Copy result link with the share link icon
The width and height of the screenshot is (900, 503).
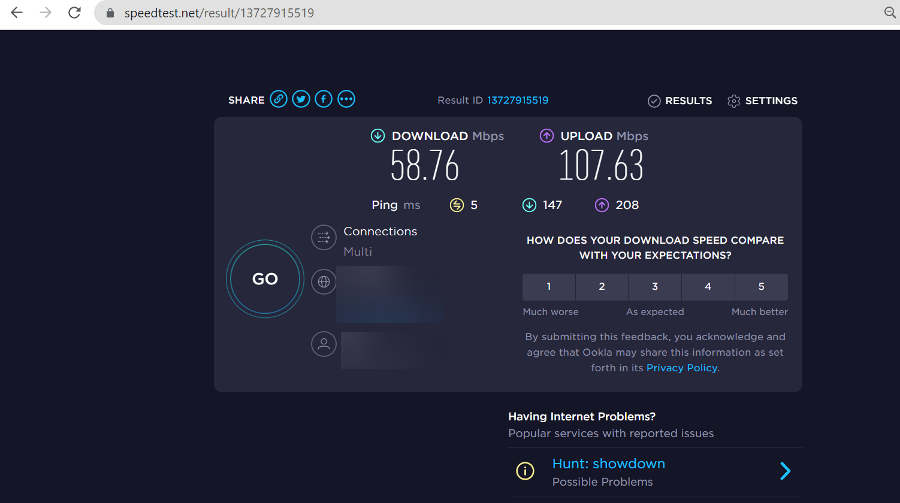(x=278, y=99)
